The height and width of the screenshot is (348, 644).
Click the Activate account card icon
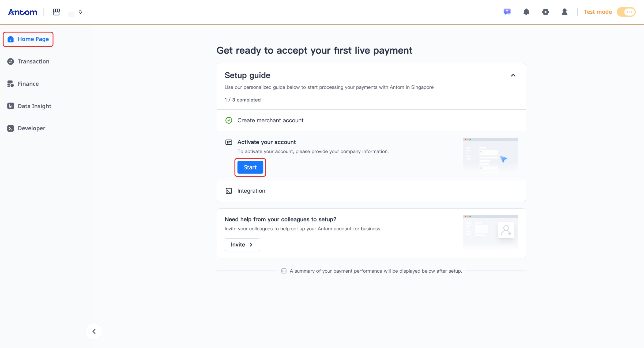[229, 142]
